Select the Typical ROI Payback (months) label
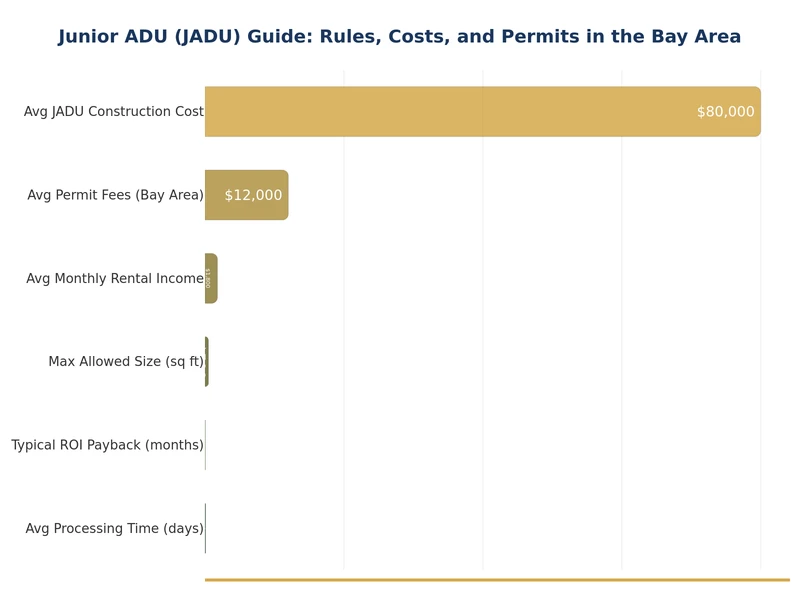Viewport: 800px width, 600px height. [107, 445]
